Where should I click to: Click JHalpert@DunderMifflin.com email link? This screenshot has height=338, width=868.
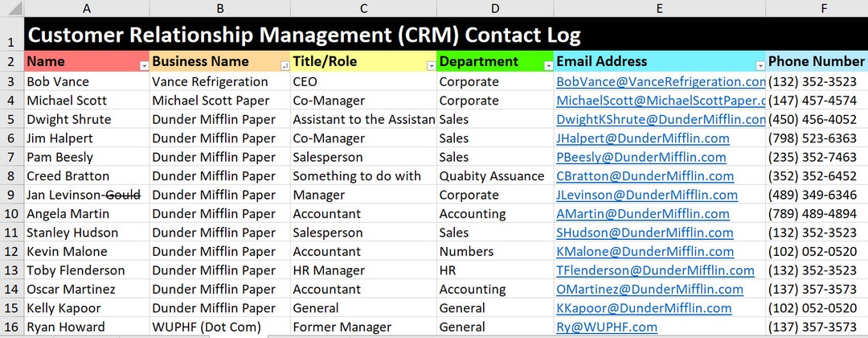pos(643,138)
